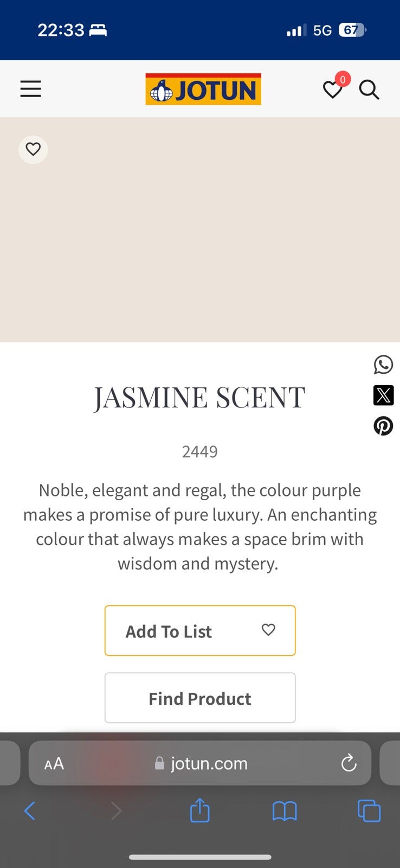Show all open Safari tabs
The image size is (400, 868).
click(x=369, y=812)
